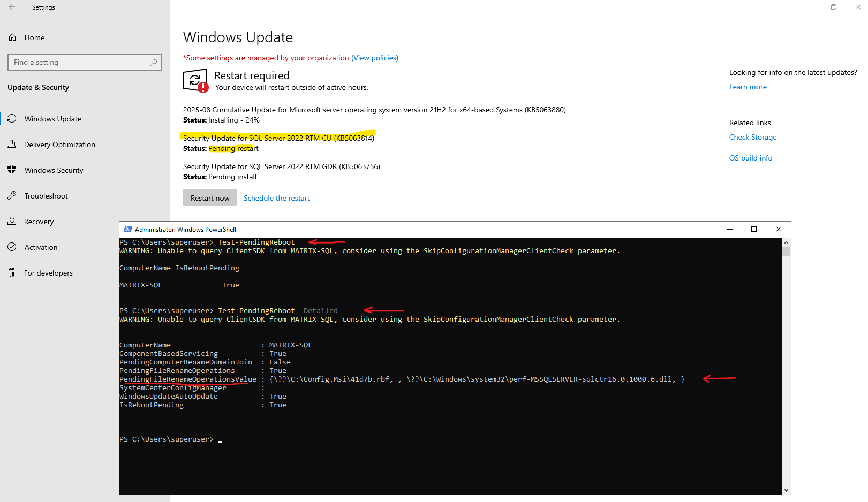The height and width of the screenshot is (502, 868).
Task: Open the View policies link
Action: (375, 58)
